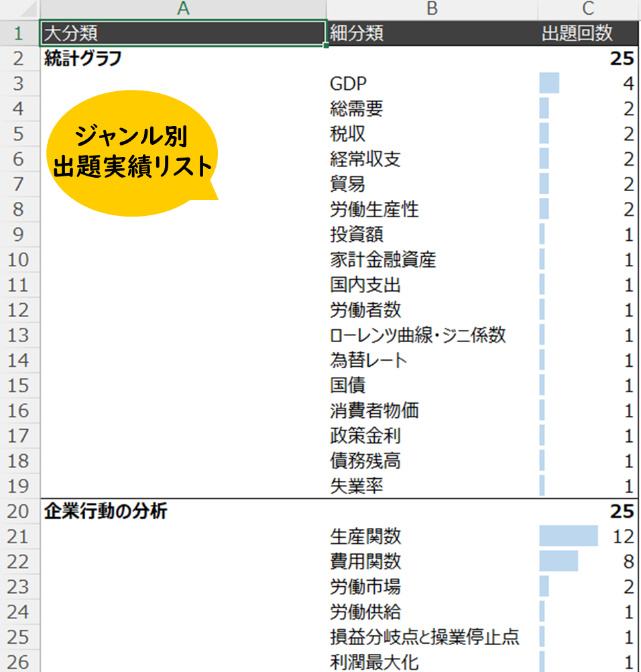Viewport: 641px width, 672px height.
Task: Select the 大分類 header cell
Action: [181, 31]
